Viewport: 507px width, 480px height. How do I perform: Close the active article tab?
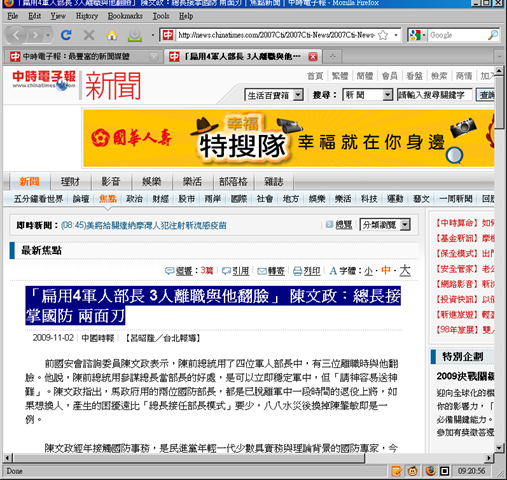(x=313, y=57)
